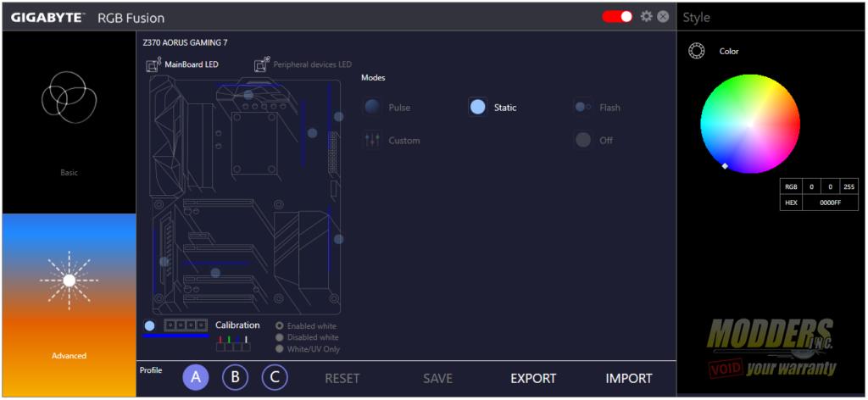Click the blue color bar under LED dot
The width and height of the screenshot is (868, 400).
click(x=176, y=336)
